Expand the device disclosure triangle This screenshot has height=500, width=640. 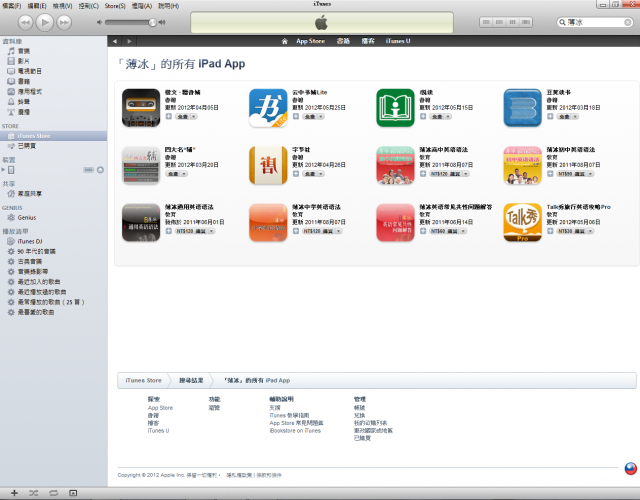(x=4, y=170)
